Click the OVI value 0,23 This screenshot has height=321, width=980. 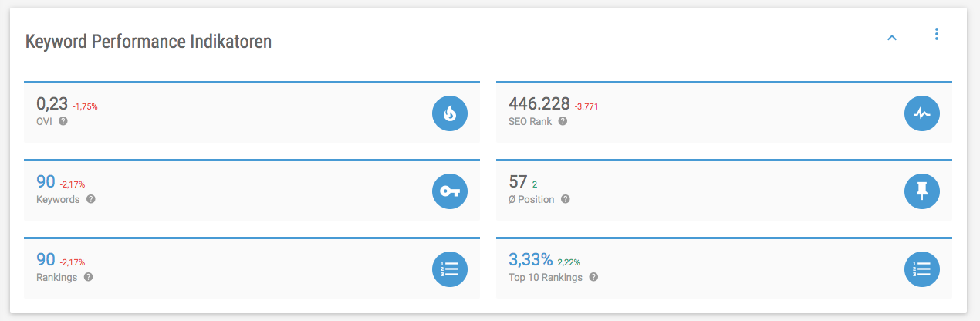coord(52,104)
